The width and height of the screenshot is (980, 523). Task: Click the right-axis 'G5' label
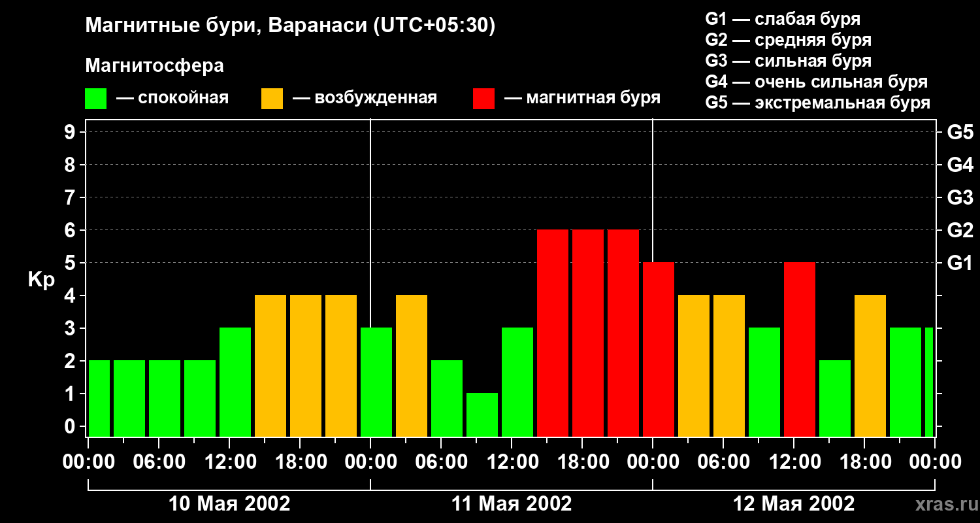click(960, 132)
